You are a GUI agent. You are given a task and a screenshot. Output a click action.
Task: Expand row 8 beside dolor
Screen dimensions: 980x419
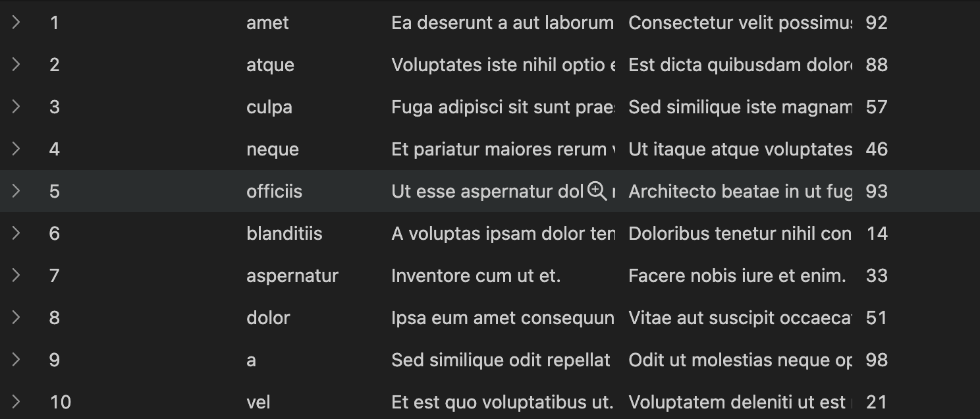[16, 318]
